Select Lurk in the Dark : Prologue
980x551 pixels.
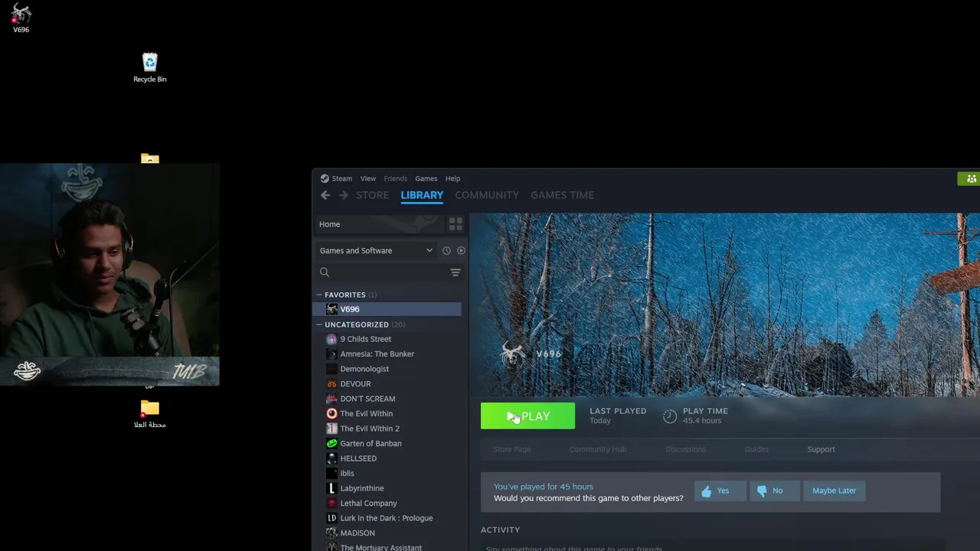click(387, 518)
